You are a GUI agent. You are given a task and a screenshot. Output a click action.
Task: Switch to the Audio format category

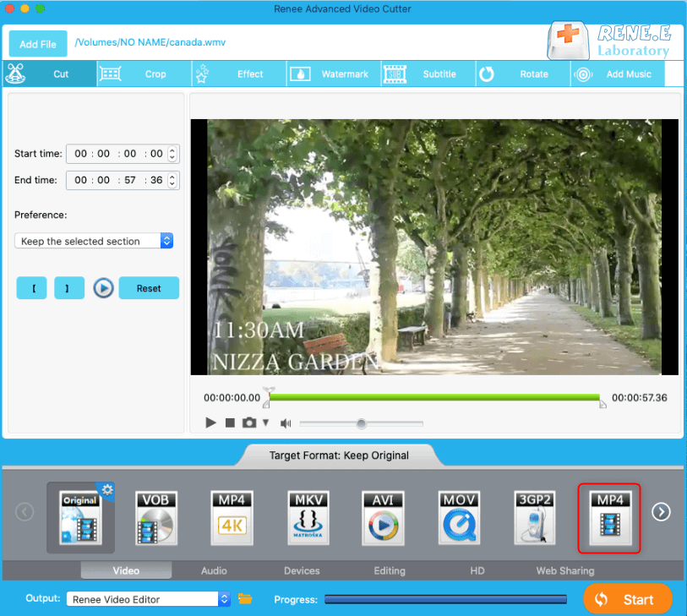pos(214,570)
